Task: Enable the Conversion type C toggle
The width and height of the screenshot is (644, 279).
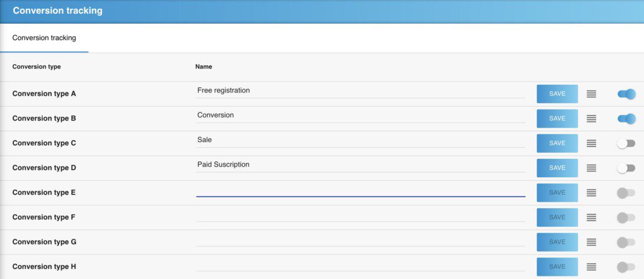Action: point(626,143)
